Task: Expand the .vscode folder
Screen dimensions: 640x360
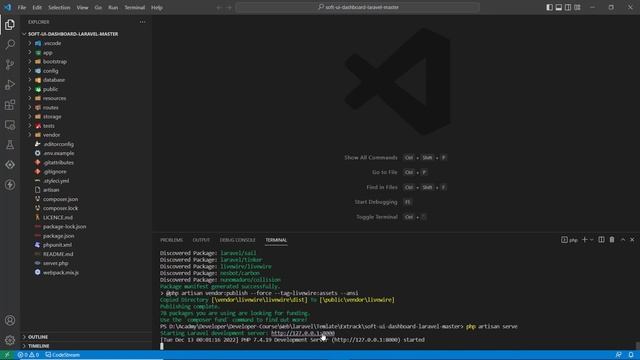Action: [x=86, y=43]
